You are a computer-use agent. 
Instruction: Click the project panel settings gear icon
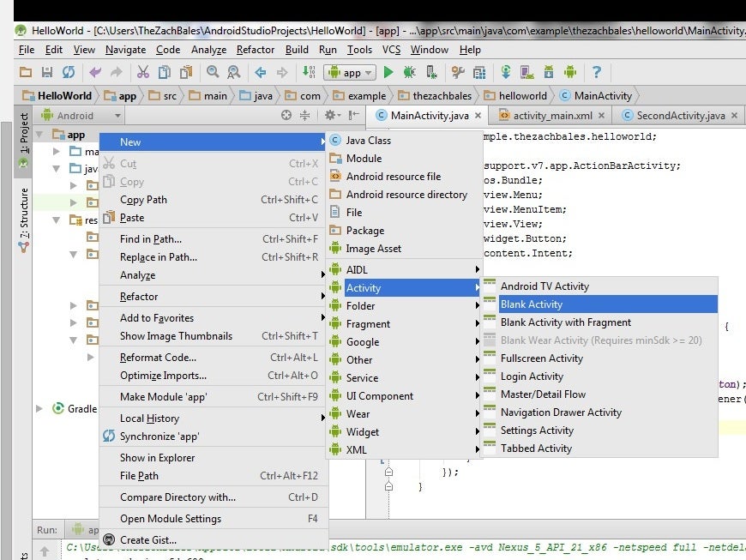pos(330,115)
